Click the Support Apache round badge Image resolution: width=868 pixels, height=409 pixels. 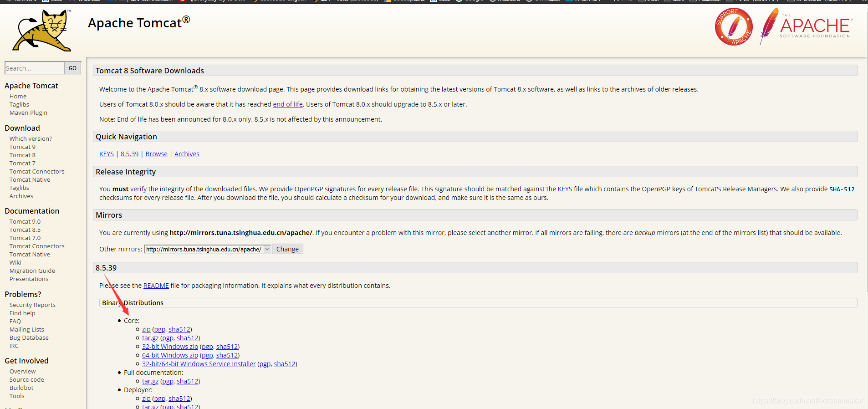click(x=734, y=27)
